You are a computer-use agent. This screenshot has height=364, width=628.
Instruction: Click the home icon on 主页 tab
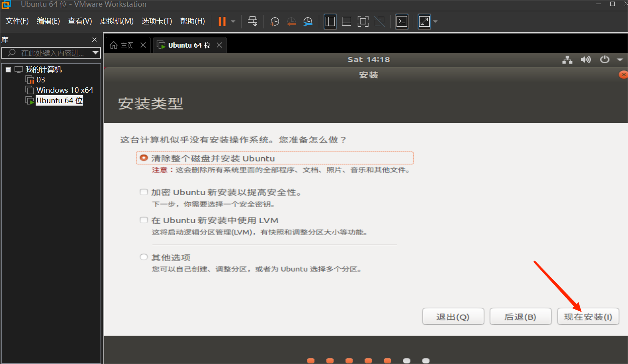[x=114, y=45]
